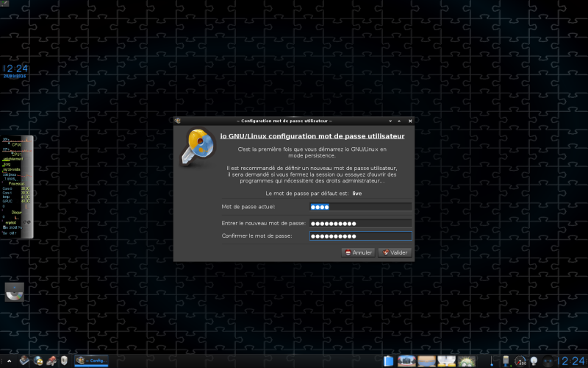Click the Valider button
The image size is (588, 368).
pyautogui.click(x=395, y=252)
